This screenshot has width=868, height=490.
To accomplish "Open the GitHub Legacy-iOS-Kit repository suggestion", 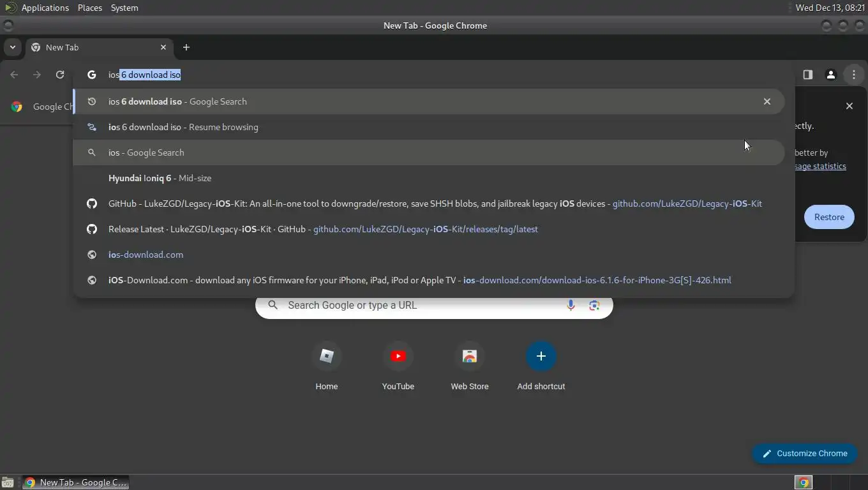I will 429,204.
